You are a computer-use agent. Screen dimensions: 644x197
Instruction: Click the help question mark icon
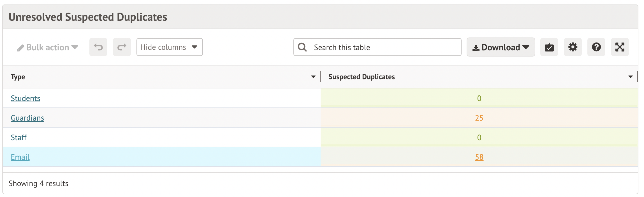596,47
